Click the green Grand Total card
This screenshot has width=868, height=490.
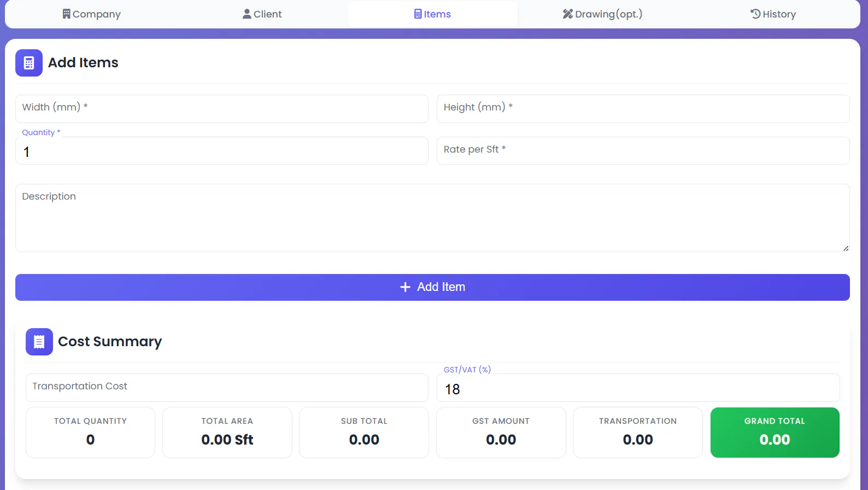pyautogui.click(x=775, y=433)
